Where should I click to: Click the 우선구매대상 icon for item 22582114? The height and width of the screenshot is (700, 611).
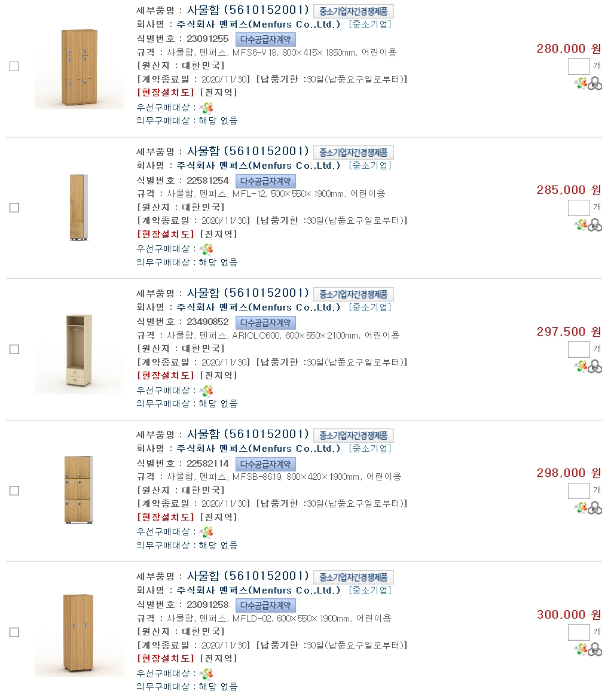[206, 532]
